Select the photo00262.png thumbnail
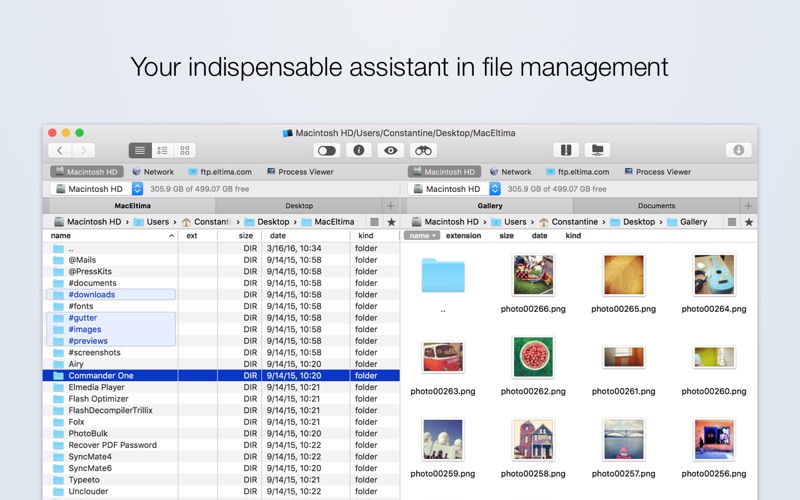 coord(533,357)
